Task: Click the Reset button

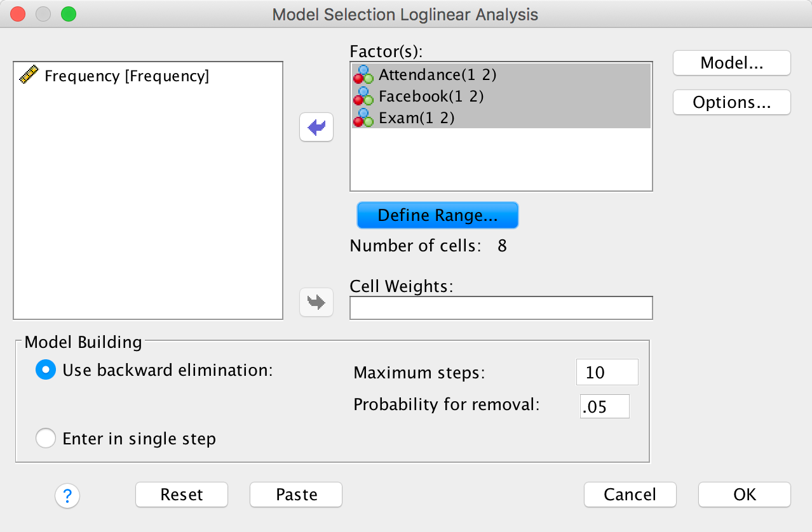Action: pos(182,495)
